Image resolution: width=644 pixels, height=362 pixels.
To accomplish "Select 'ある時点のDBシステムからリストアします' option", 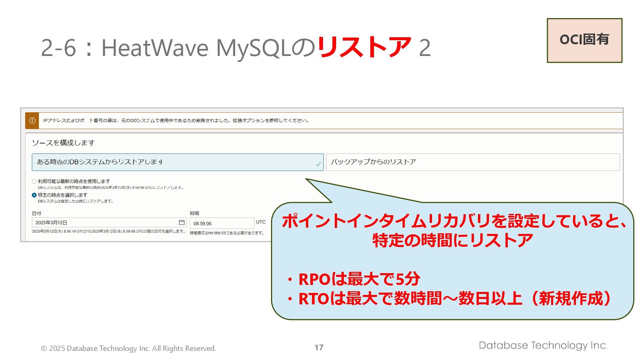I will (x=177, y=162).
